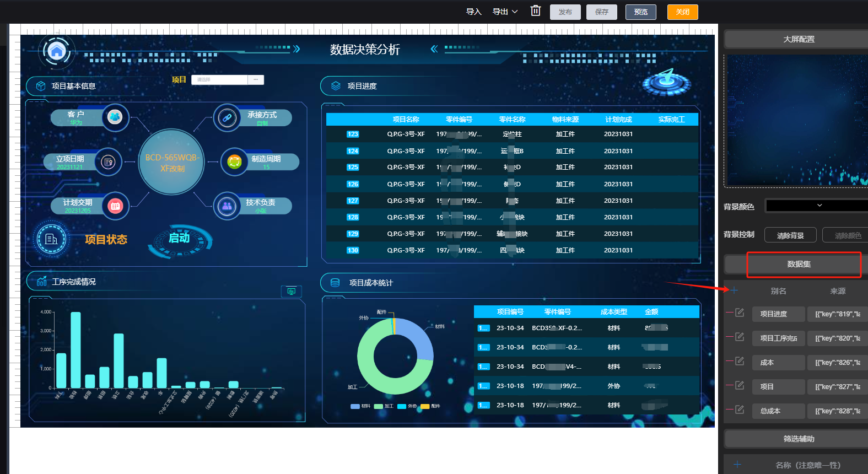Image resolution: width=868 pixels, height=474 pixels.
Task: Remove the 成本 dataset with minus icon
Action: pyautogui.click(x=729, y=361)
